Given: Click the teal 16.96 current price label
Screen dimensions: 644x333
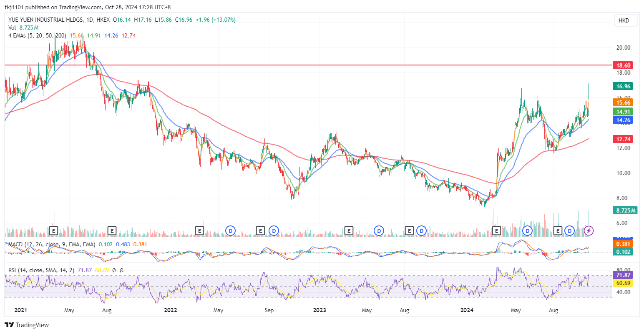Looking at the screenshot, I should pyautogui.click(x=623, y=86).
